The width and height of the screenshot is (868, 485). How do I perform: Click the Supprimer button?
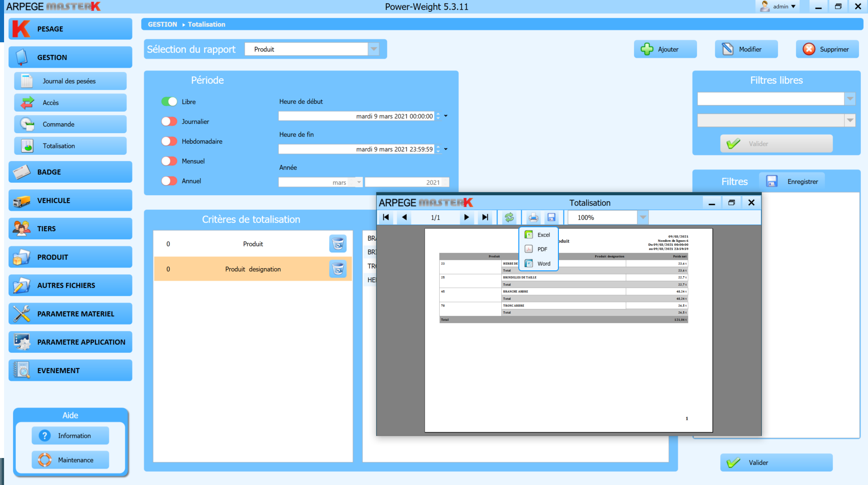pyautogui.click(x=827, y=49)
